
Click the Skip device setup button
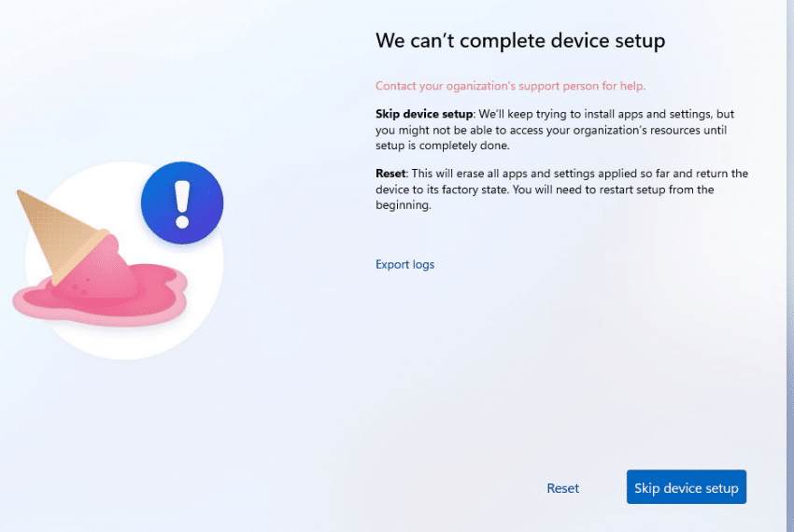pos(687,487)
